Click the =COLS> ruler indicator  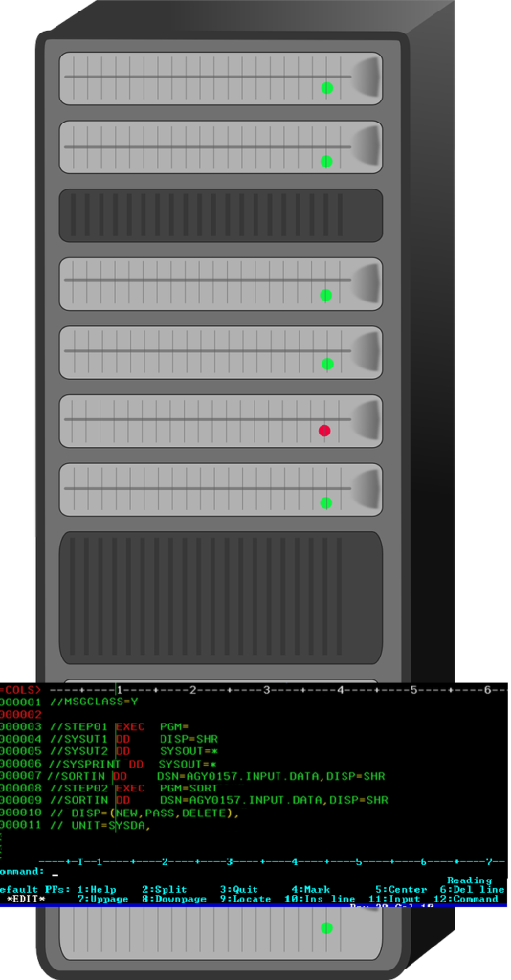[21, 690]
